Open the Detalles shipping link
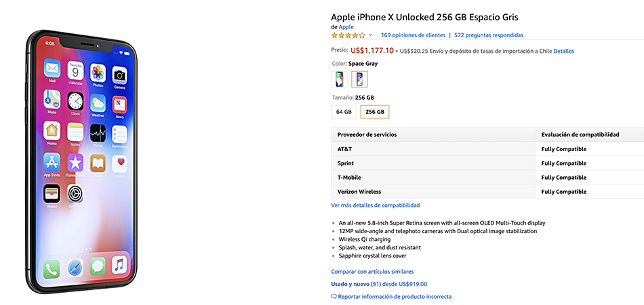The image size is (644, 305). (564, 52)
